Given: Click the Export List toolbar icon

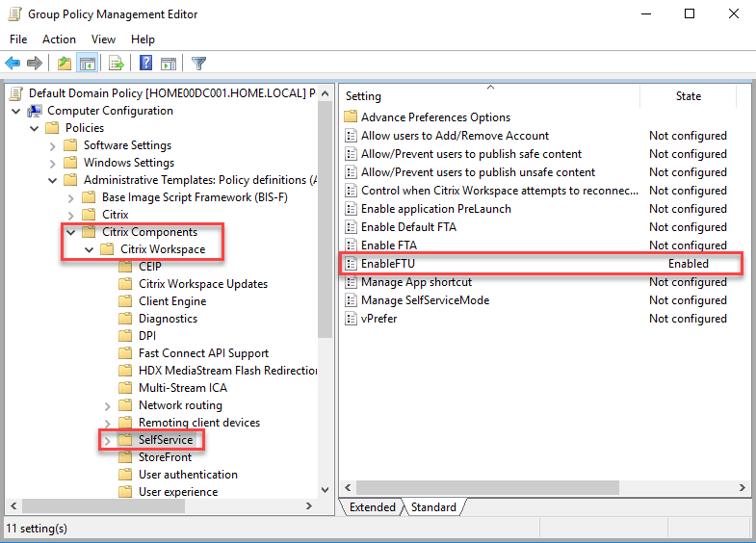Looking at the screenshot, I should [117, 64].
